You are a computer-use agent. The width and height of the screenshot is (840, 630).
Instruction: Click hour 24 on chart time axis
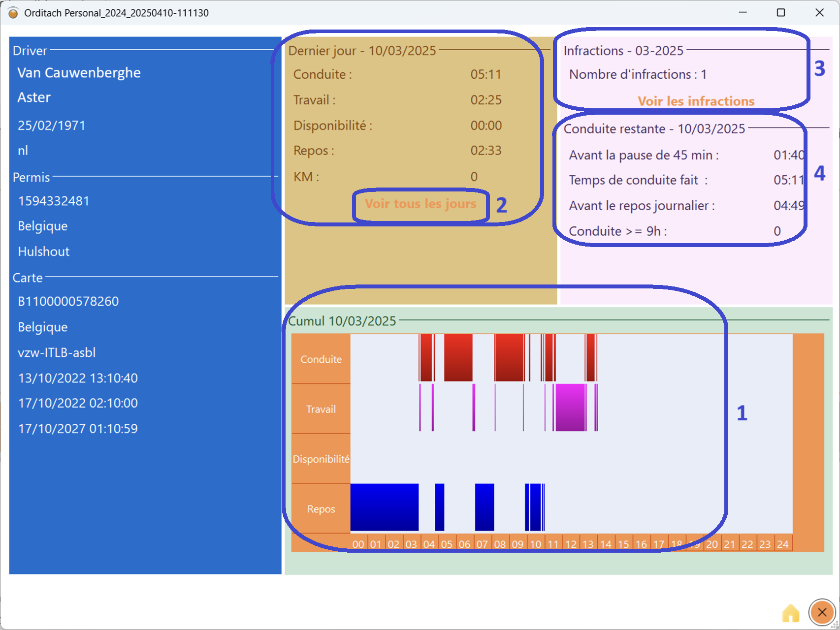(783, 544)
